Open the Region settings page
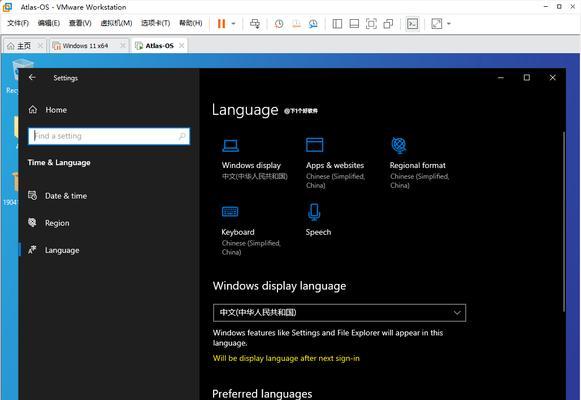Image resolution: width=581 pixels, height=400 pixels. (49, 223)
